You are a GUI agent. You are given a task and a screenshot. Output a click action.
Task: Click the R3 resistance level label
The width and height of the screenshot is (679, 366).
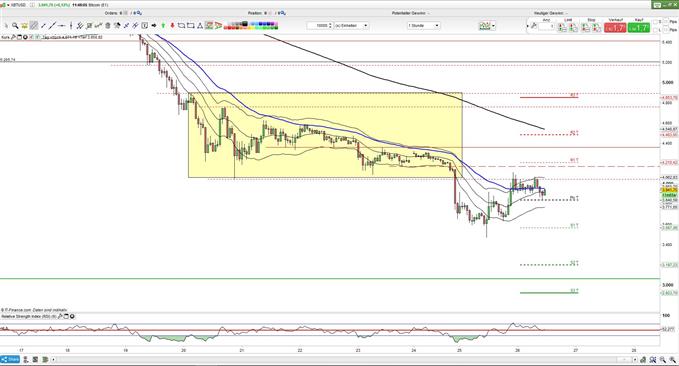pos(574,95)
